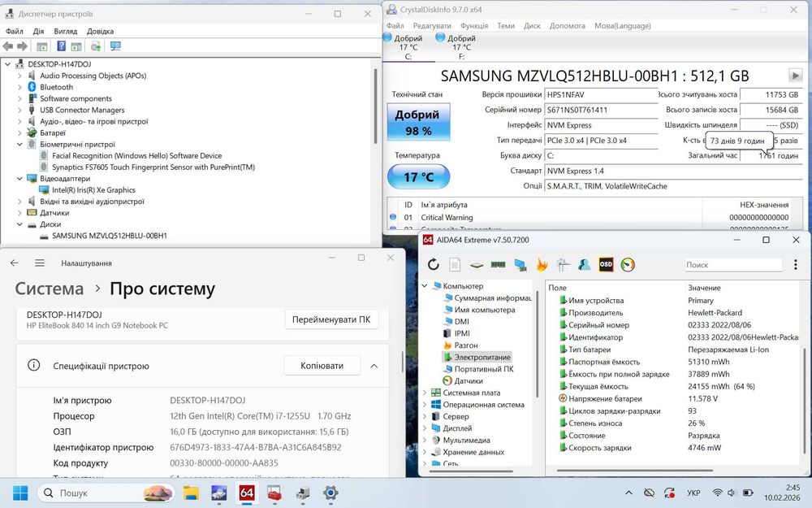The width and height of the screenshot is (812, 508).
Task: Click Device Manager back arrow
Action: click(8, 46)
